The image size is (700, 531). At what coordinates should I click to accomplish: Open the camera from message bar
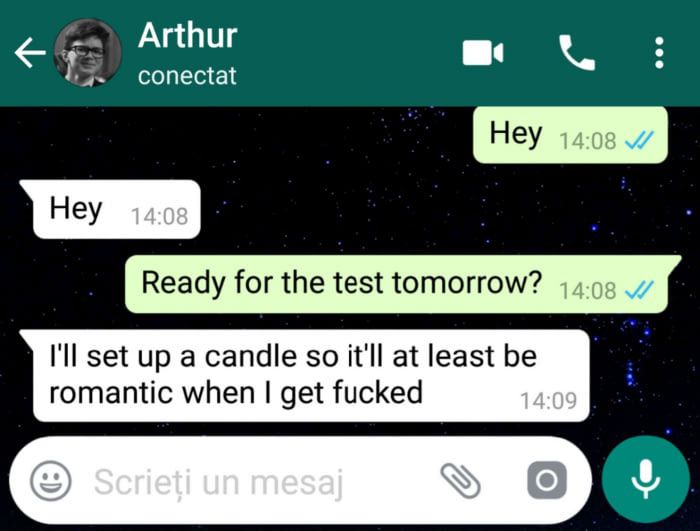[547, 481]
